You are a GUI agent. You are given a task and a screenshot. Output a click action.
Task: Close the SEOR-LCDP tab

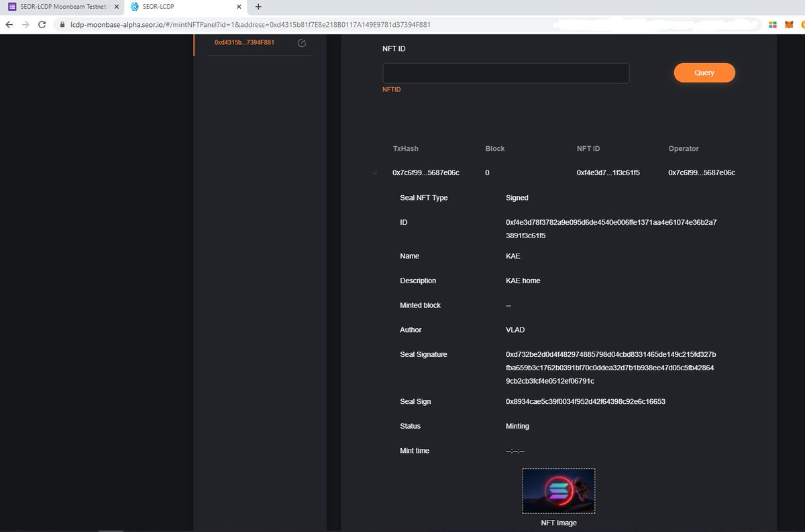[239, 7]
